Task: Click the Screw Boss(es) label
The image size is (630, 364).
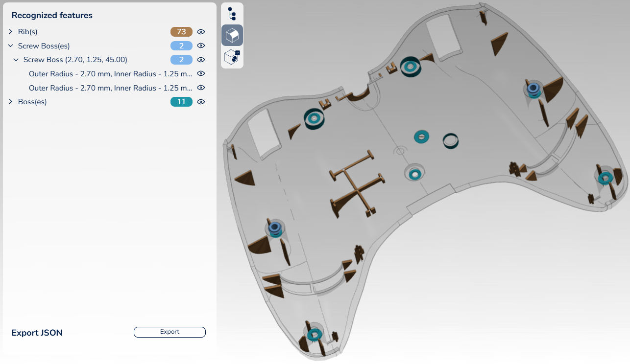Action: [x=44, y=46]
